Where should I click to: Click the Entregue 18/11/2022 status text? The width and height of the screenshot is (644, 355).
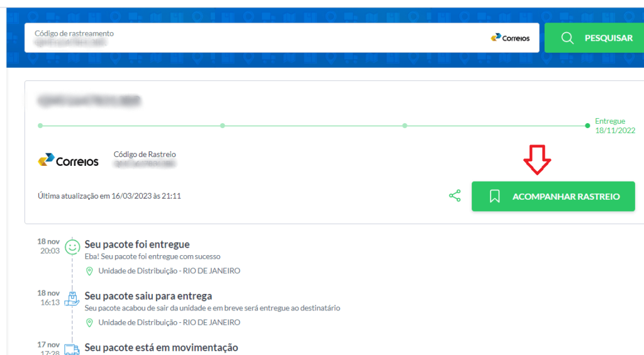point(615,126)
